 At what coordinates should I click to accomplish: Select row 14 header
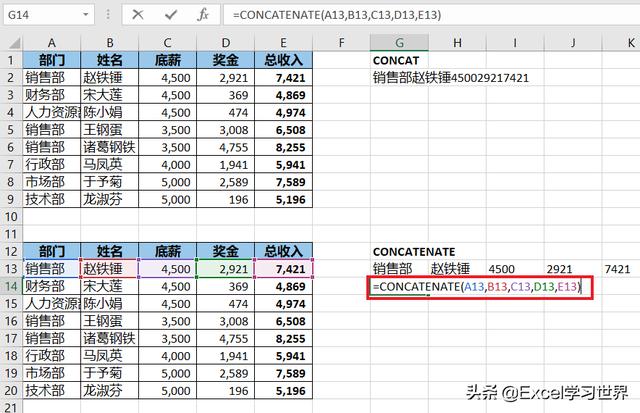pos(11,286)
